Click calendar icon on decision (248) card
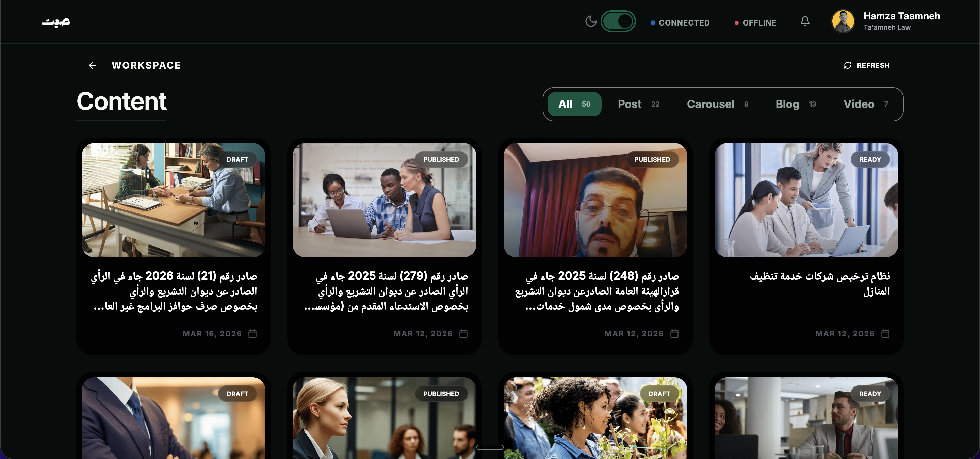This screenshot has width=980, height=459. point(674,334)
